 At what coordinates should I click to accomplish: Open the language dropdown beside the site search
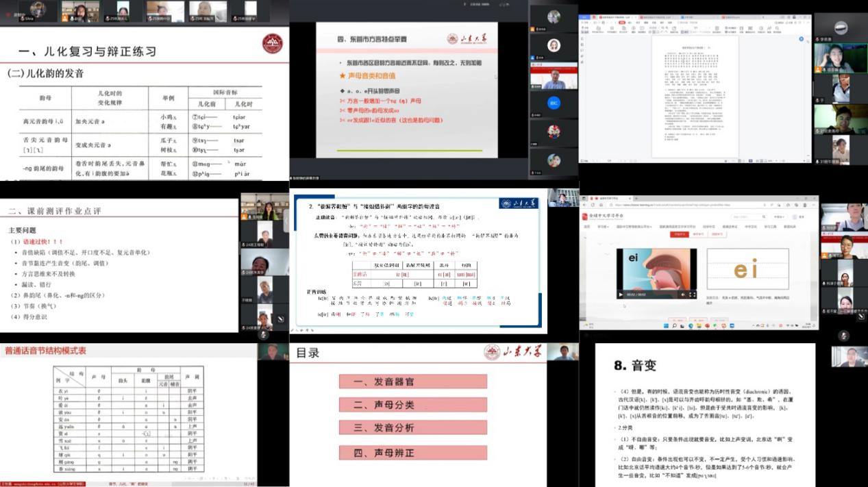(x=779, y=216)
